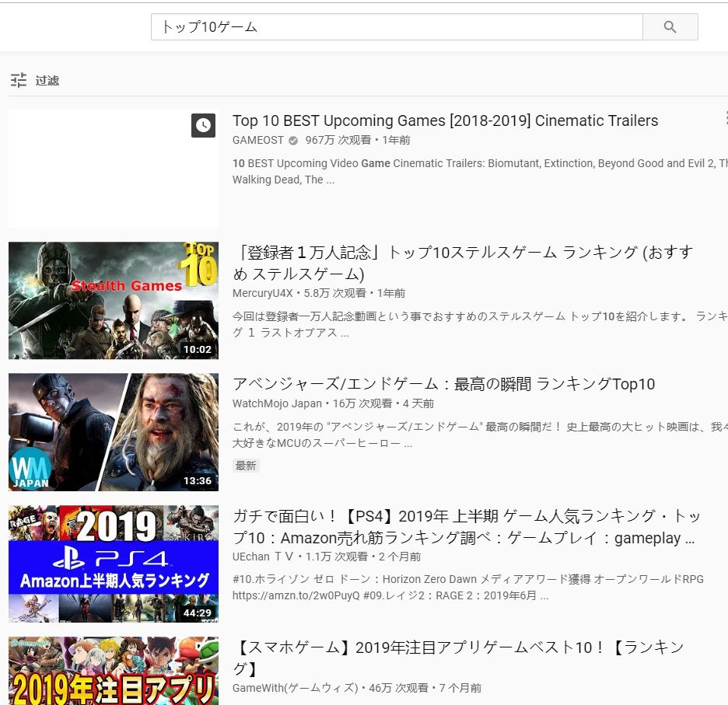This screenshot has height=705, width=728.
Task: Visit the GameWith(ゲームウィズ) channel
Action: [296, 688]
